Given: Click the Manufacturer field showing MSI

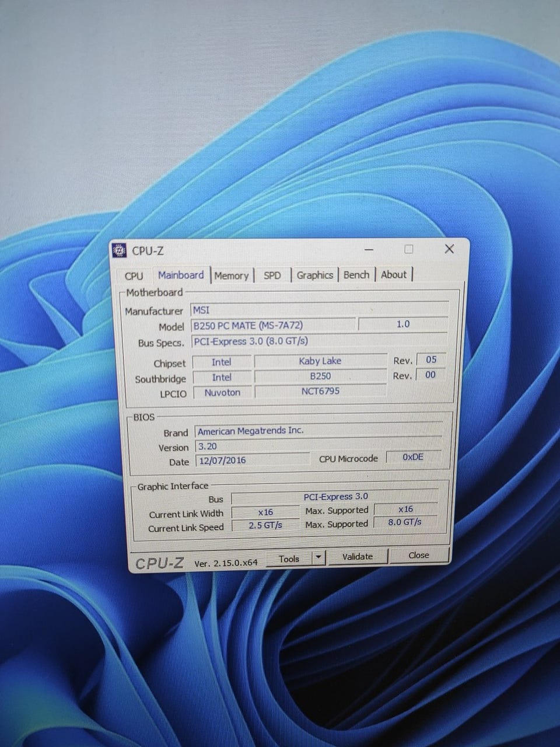Looking at the screenshot, I should pos(320,310).
